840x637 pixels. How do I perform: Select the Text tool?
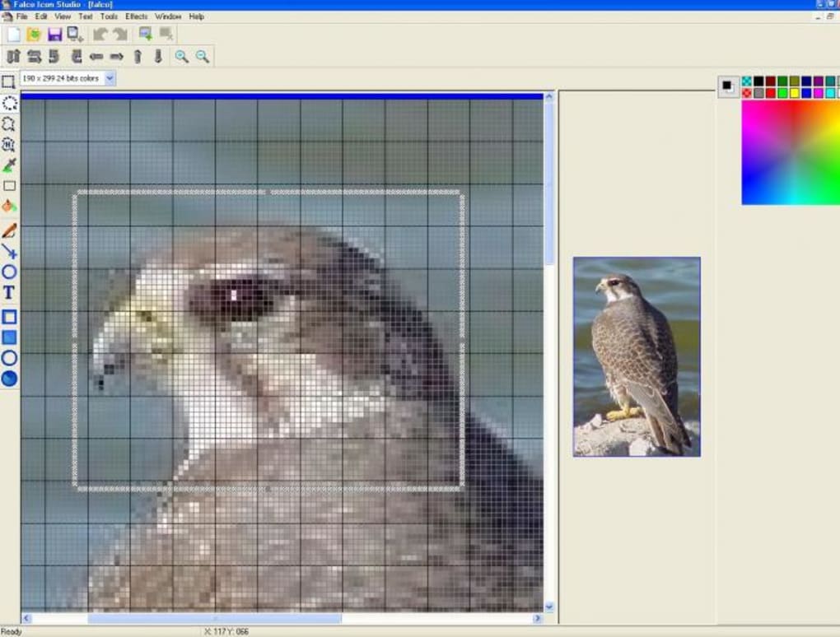pos(9,292)
